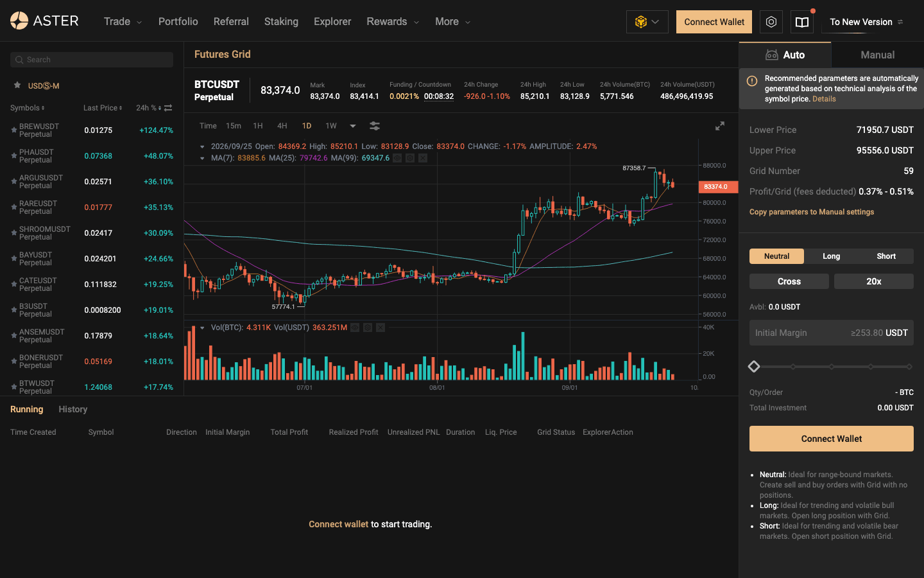Screen dimensions: 924x578
Task: Star B3USDT Perpetual as favorite
Action: pyautogui.click(x=13, y=310)
